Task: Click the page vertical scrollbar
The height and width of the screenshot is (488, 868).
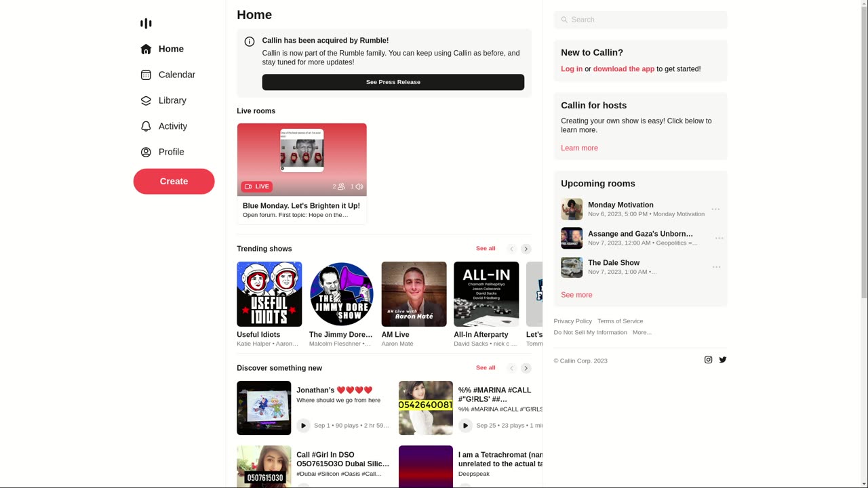Action: [864, 244]
